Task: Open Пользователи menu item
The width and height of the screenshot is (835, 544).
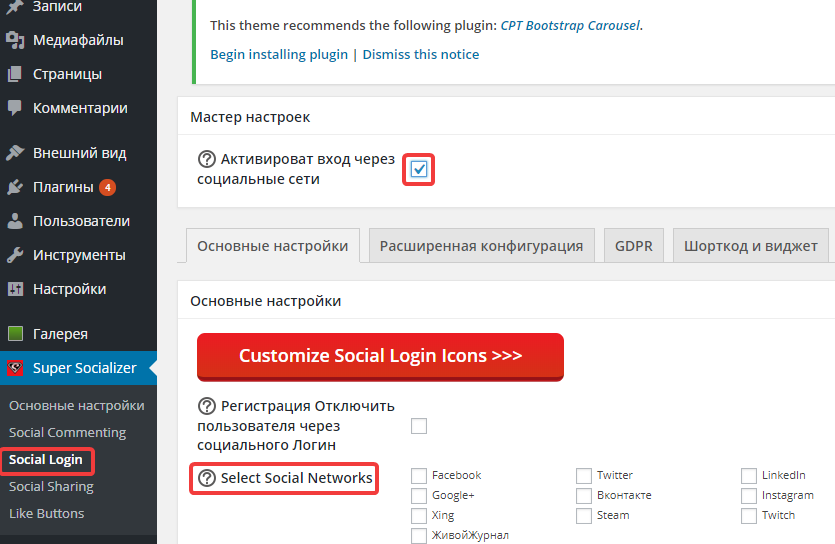Action: 78,221
